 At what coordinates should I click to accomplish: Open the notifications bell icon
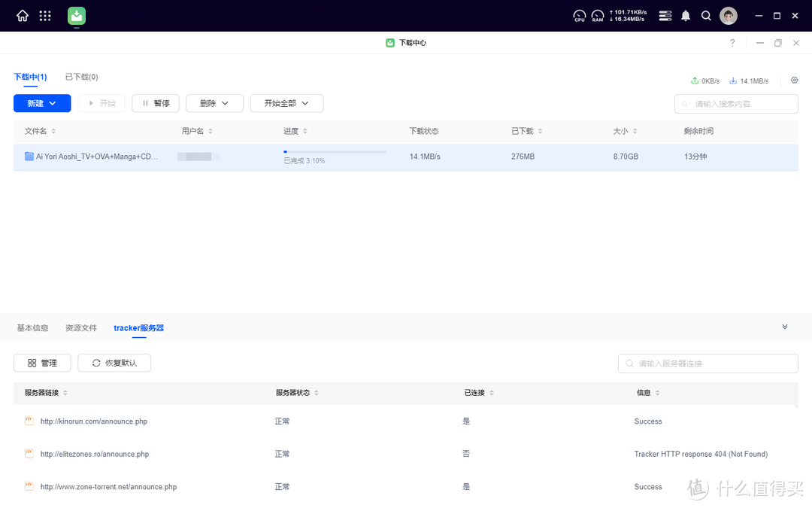click(686, 16)
